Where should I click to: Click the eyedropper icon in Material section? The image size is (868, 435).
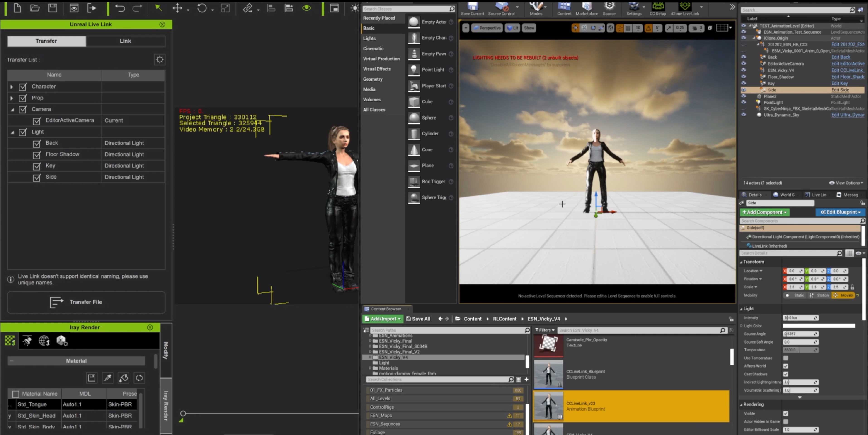tap(108, 378)
